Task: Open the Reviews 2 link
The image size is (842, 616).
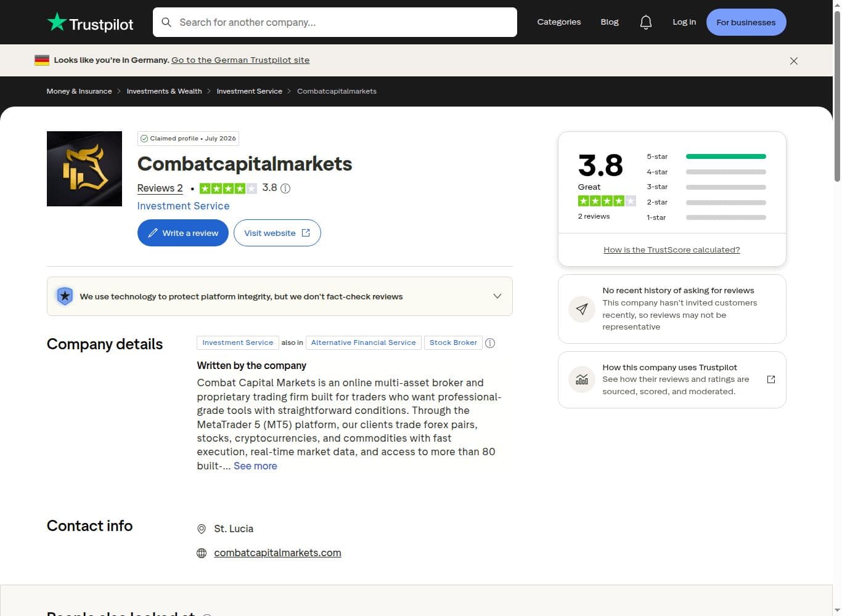Action: [160, 188]
